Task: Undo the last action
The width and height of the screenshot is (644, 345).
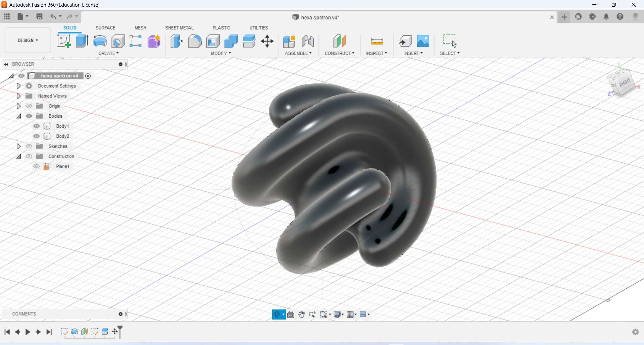Action: coord(53,16)
